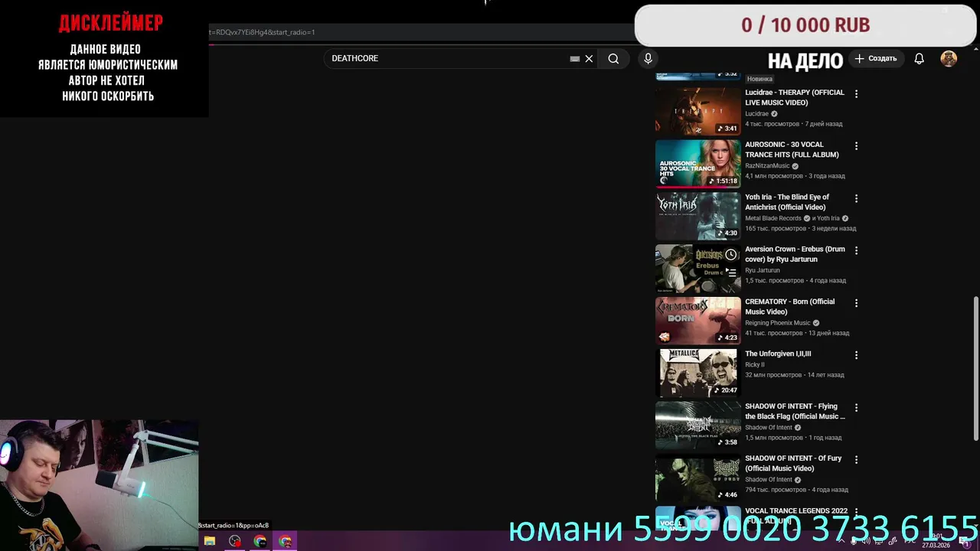The image size is (980, 551).
Task: Open title 'SHADOW OF INTENT - Flying the Black Flag'
Action: (x=795, y=411)
